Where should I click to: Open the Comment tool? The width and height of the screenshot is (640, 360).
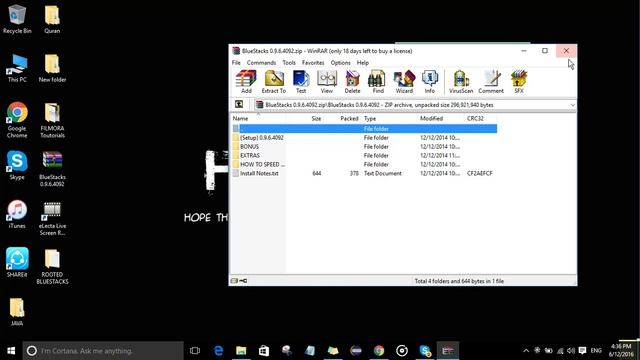click(x=491, y=82)
